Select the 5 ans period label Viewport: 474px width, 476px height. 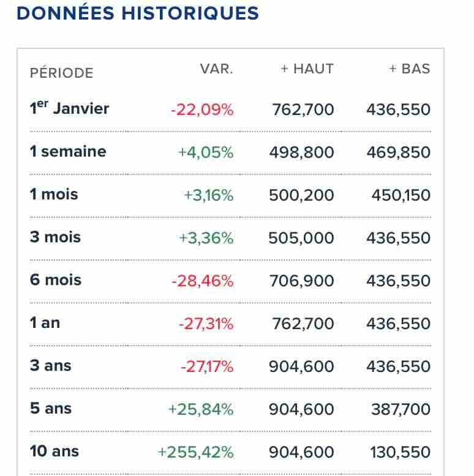click(50, 409)
